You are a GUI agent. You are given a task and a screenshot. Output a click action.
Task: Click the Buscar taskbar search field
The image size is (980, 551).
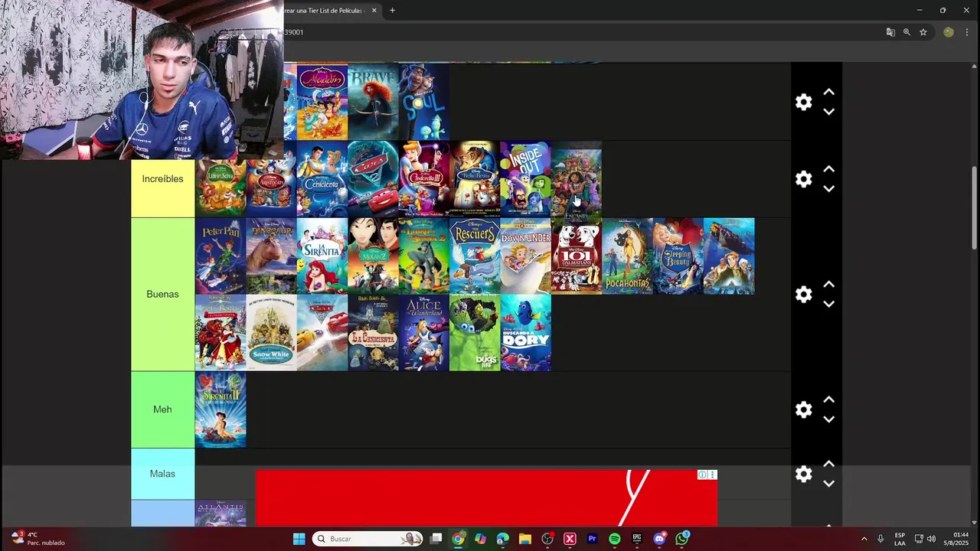pos(369,539)
